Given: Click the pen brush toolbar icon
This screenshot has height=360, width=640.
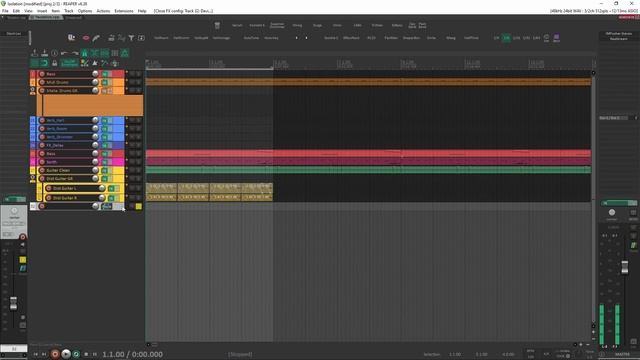Looking at the screenshot, I should (96, 38).
